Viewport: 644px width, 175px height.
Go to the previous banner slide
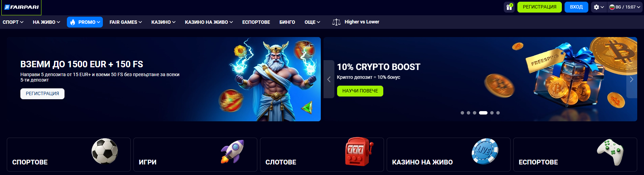point(329,79)
